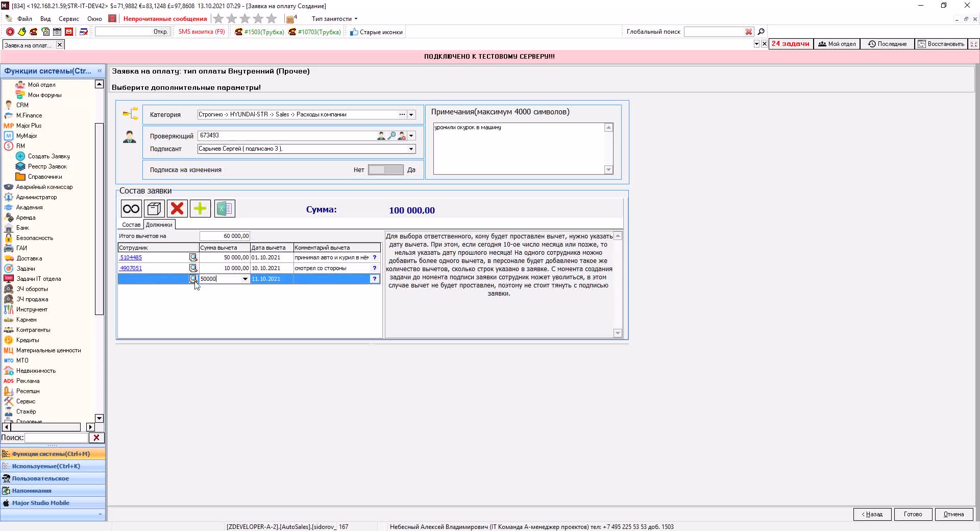
Task: Add row with green plus icon
Action: [200, 208]
